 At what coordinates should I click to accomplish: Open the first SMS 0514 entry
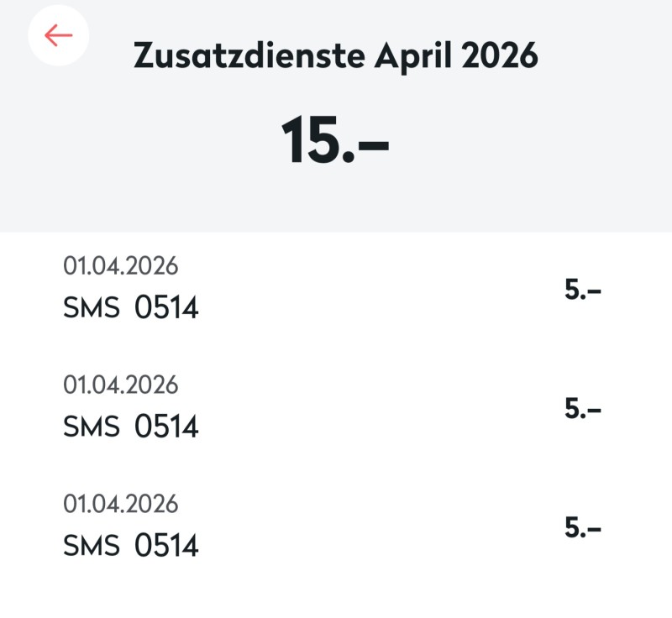point(131,308)
